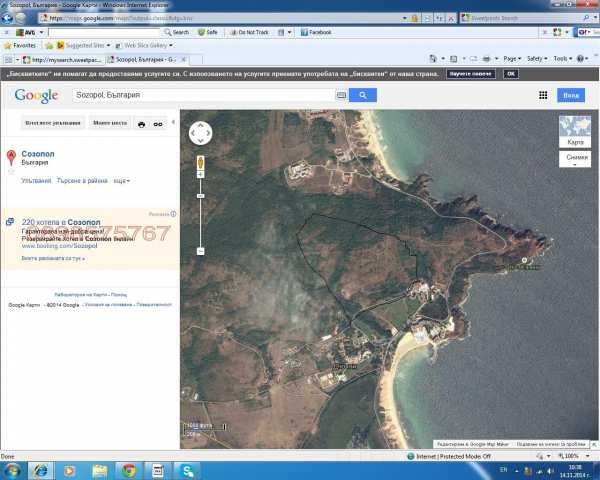
Task: Expand the photos layer dropdown
Action: click(x=575, y=159)
